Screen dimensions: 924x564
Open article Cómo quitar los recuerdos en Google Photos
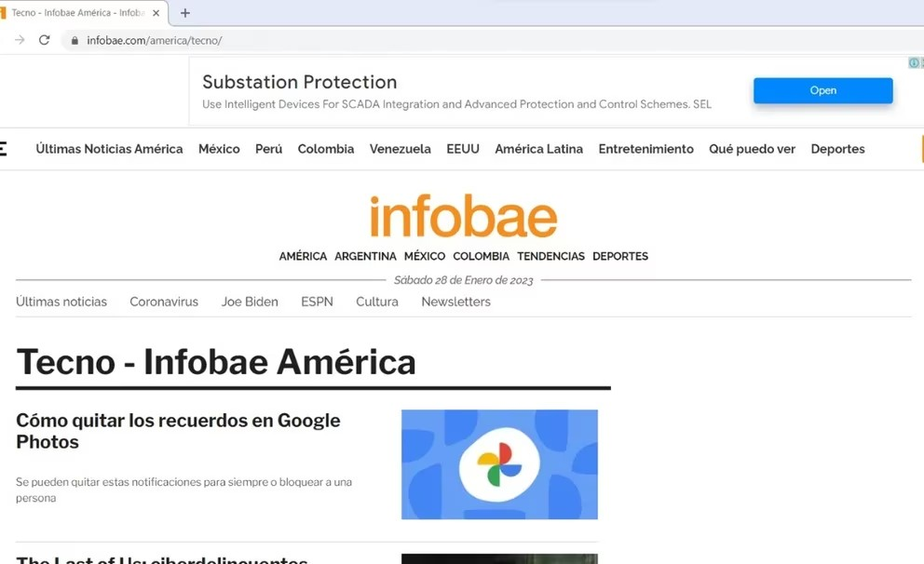[x=178, y=431]
